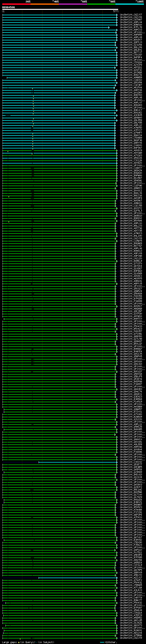
Task: Select the UniRef100_A4S9F8 label
Action: point(131,198)
